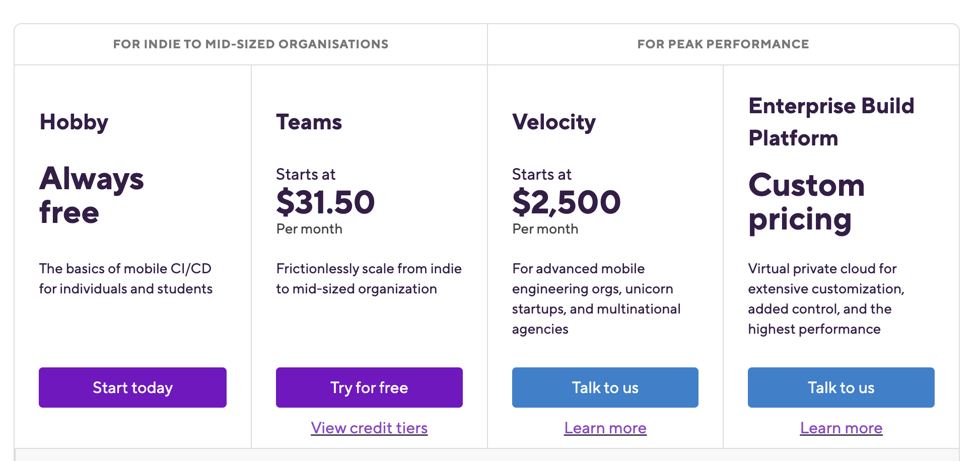Select the Hobby plan heading
The height and width of the screenshot is (461, 980).
coord(74,122)
